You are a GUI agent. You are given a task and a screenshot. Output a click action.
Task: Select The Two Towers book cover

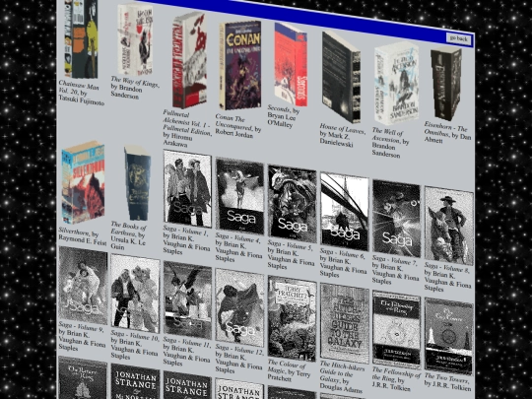pos(449,337)
